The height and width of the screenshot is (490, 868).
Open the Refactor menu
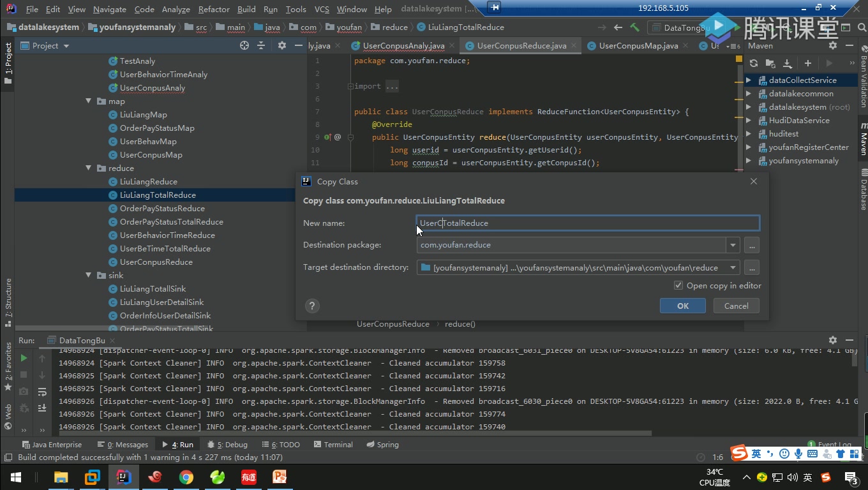pos(214,10)
